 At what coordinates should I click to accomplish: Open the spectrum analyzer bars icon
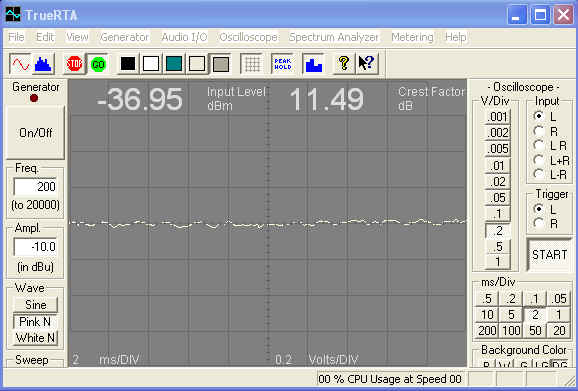coord(43,64)
